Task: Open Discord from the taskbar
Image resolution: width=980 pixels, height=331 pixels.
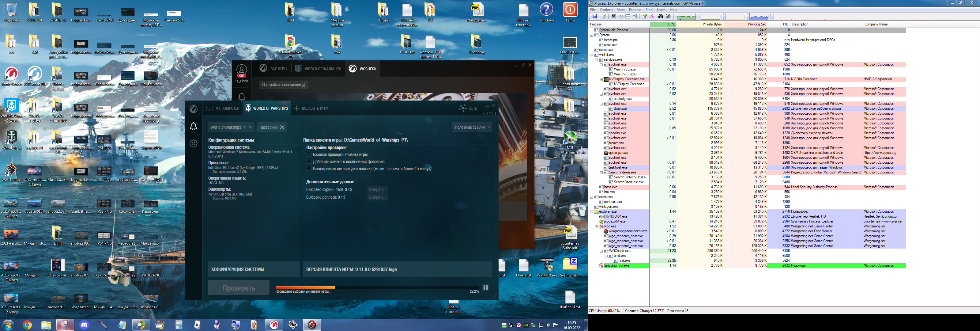Action: (x=84, y=325)
